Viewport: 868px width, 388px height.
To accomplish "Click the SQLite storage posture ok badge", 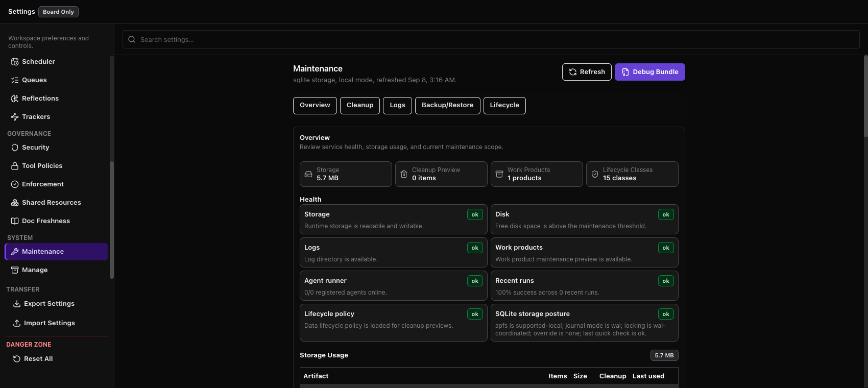I will 666,314.
